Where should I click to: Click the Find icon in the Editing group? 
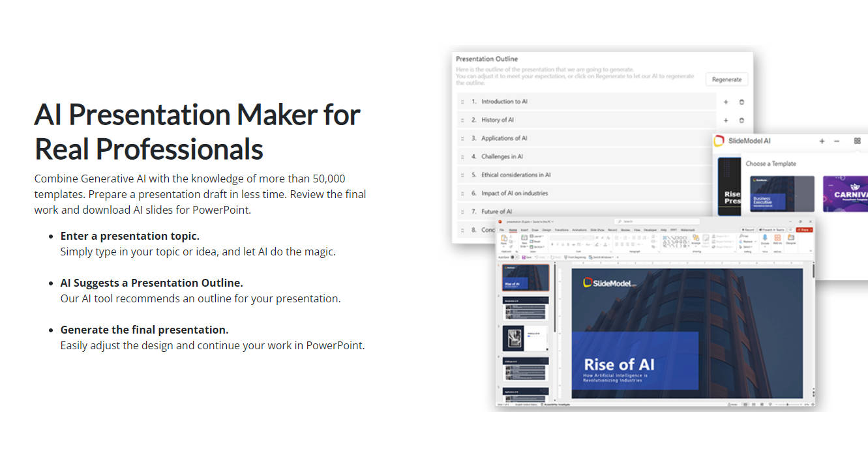click(x=741, y=236)
